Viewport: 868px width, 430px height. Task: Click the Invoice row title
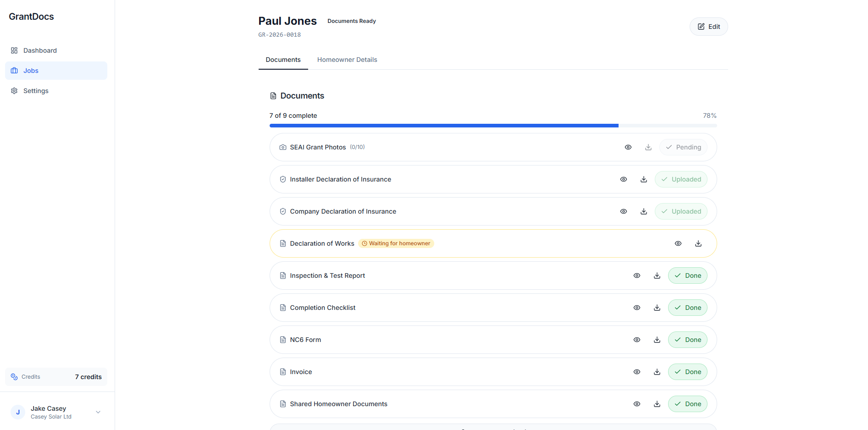click(301, 372)
